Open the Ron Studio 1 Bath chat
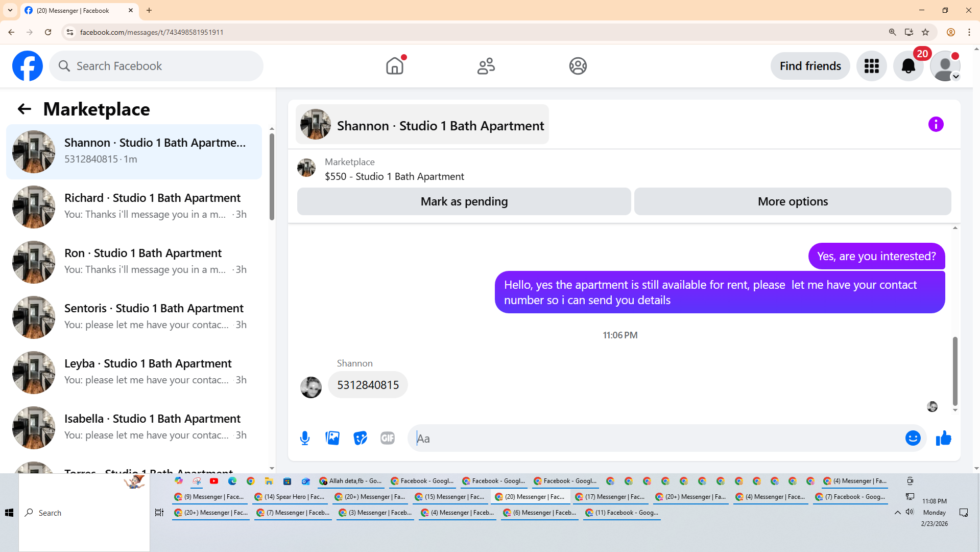 click(x=134, y=262)
